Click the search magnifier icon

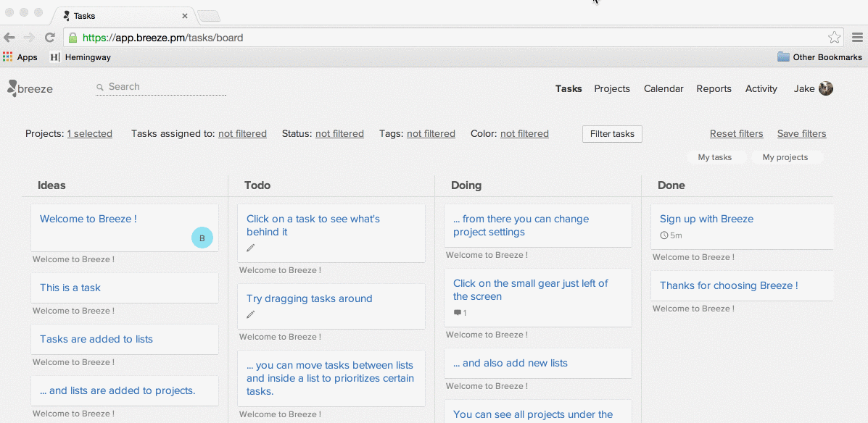pyautogui.click(x=100, y=88)
